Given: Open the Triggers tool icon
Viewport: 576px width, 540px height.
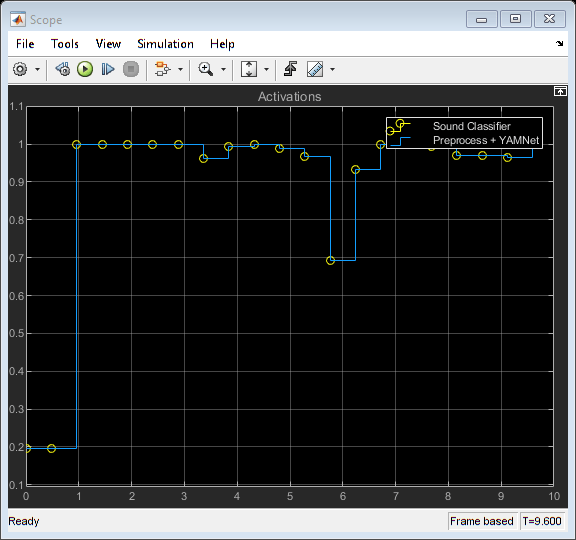Looking at the screenshot, I should tap(291, 69).
